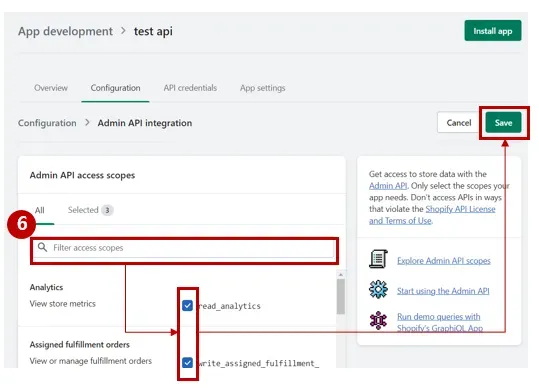Select the Configuration tab

click(x=116, y=88)
